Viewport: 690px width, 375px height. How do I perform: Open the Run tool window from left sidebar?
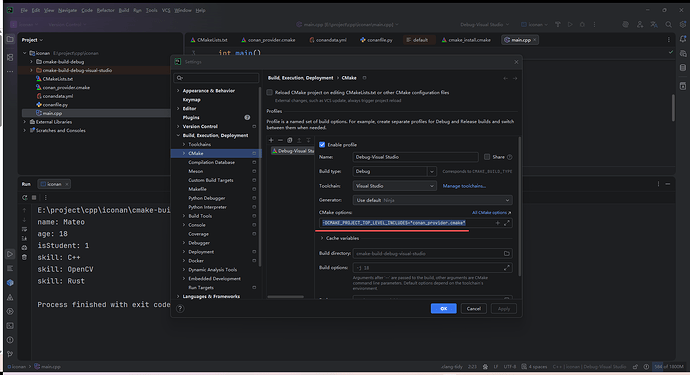point(10,254)
